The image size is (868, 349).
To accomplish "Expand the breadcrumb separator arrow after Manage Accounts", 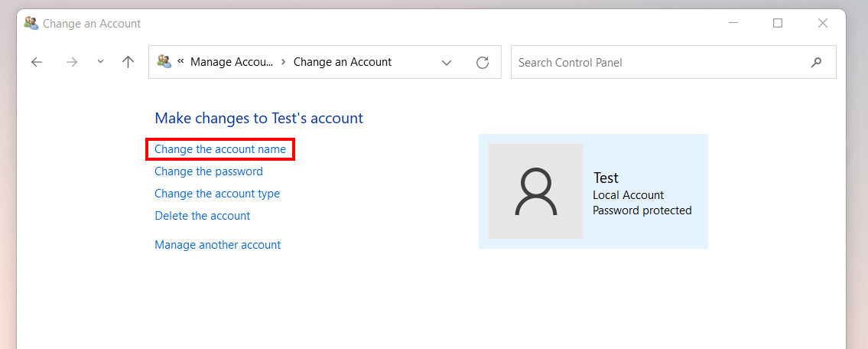I will pyautogui.click(x=284, y=62).
